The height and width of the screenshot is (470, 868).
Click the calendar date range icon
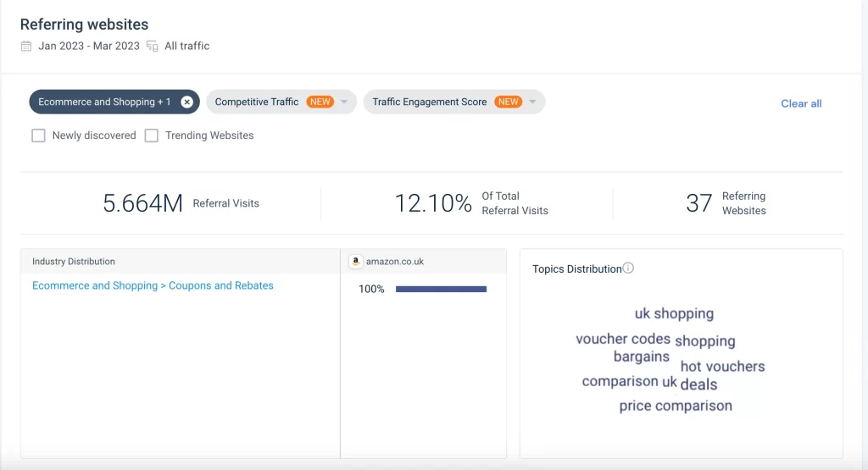(x=26, y=46)
